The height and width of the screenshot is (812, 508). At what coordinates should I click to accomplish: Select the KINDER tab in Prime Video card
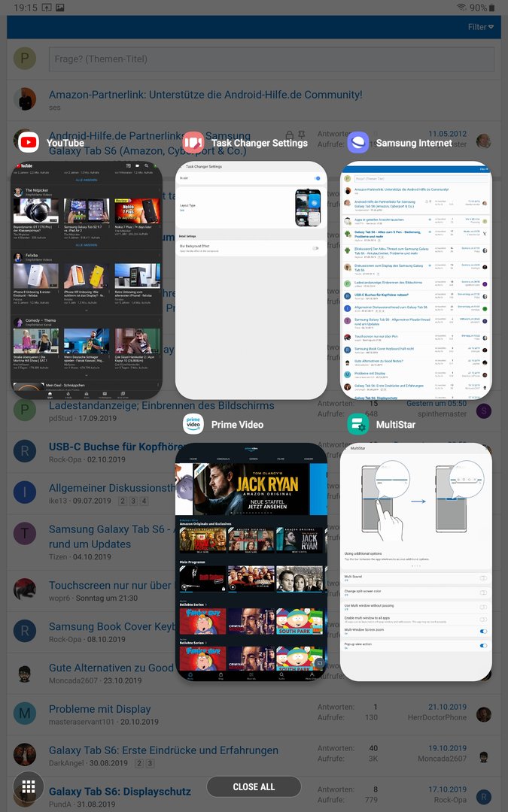pos(309,459)
